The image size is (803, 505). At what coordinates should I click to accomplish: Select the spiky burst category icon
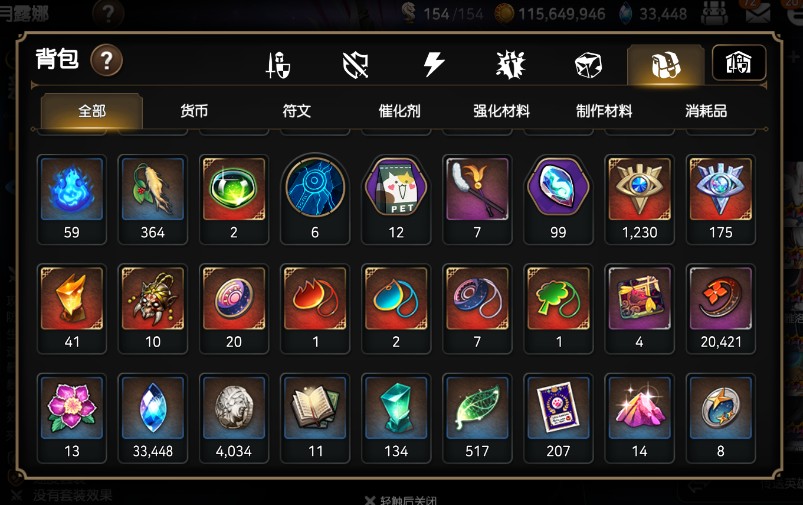(x=511, y=65)
